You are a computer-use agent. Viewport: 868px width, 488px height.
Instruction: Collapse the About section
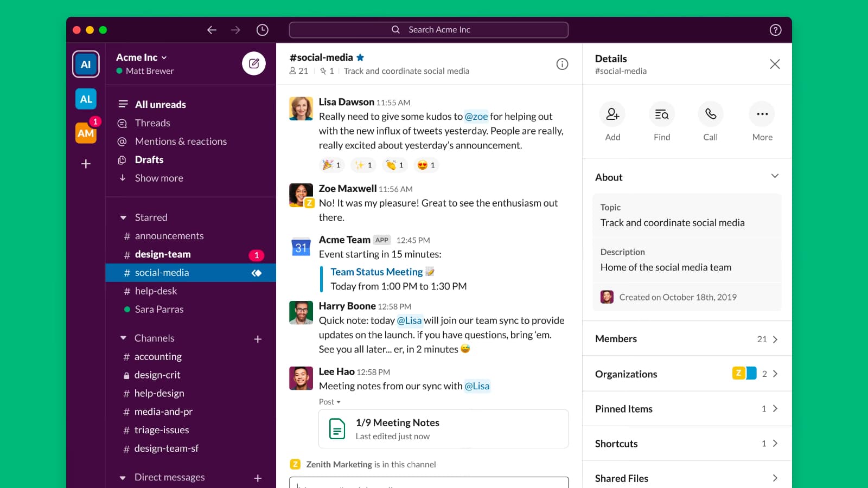point(774,176)
